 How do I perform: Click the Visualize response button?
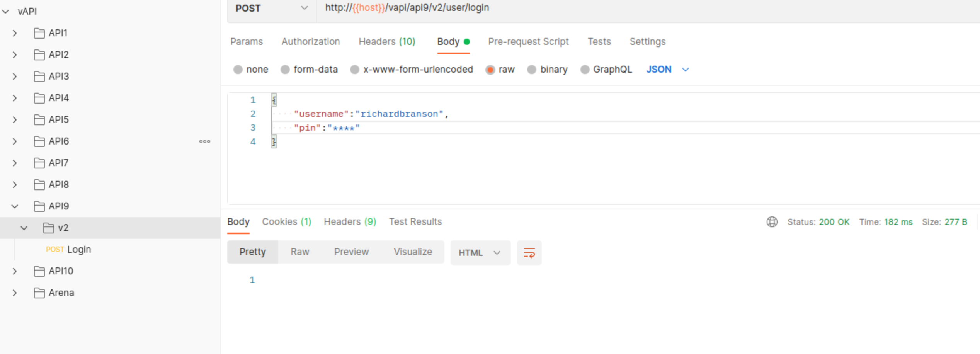tap(413, 252)
